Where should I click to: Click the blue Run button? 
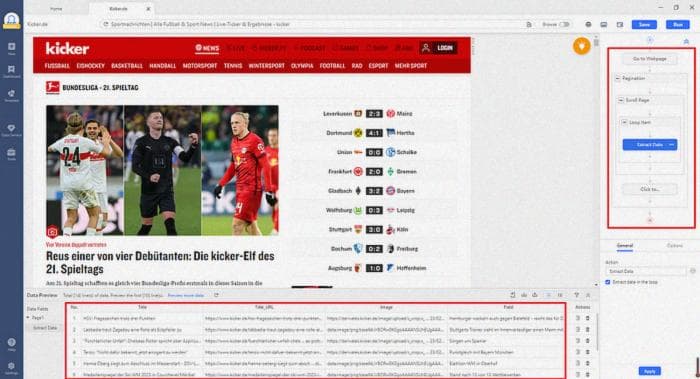(x=677, y=25)
